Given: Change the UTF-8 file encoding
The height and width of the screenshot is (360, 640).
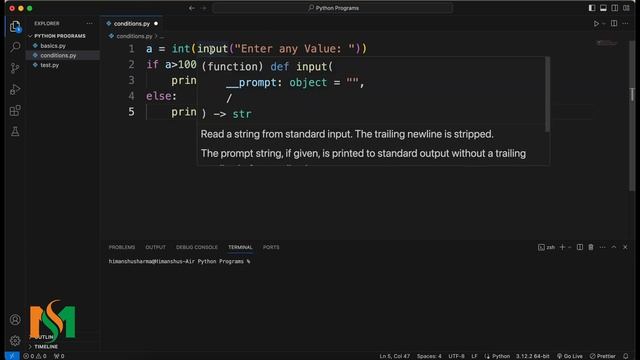Looking at the screenshot, I should [456, 356].
